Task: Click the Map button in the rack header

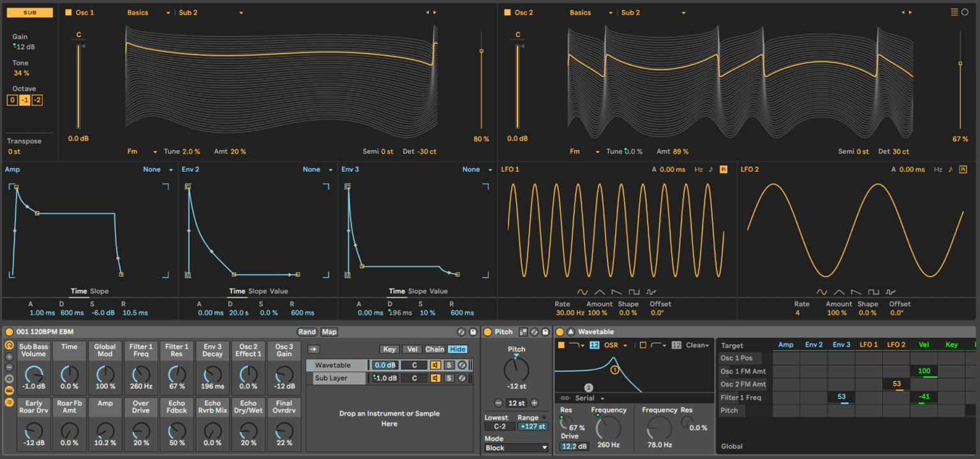Action: pos(329,331)
